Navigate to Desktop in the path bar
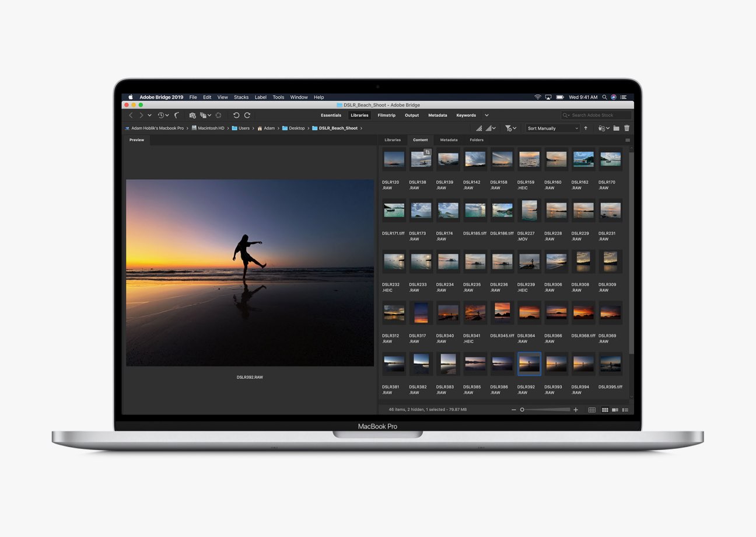The width and height of the screenshot is (756, 537). (296, 128)
